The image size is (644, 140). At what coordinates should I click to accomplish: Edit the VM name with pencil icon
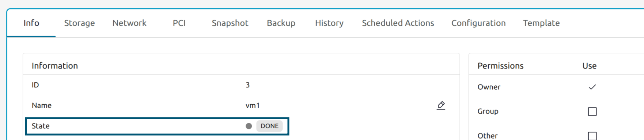(441, 105)
